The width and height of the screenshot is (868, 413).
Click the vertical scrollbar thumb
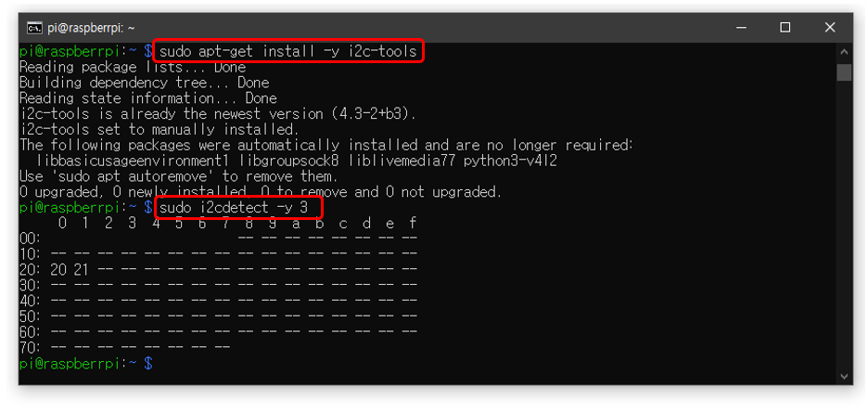844,72
